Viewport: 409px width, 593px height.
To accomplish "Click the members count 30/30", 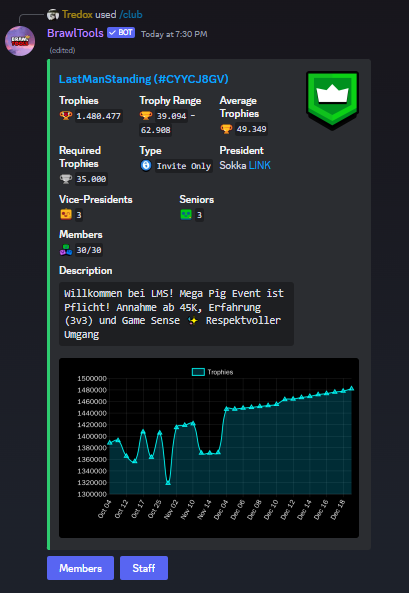I will [x=89, y=250].
